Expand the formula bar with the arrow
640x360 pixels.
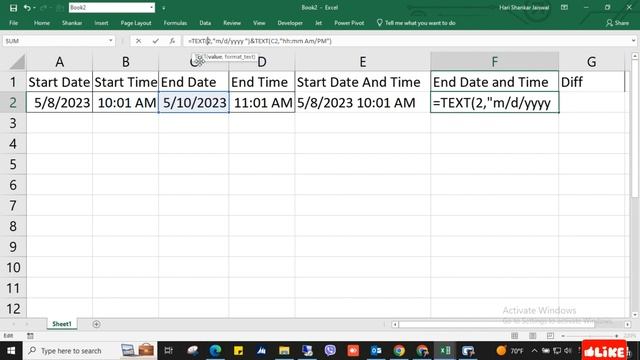tap(633, 41)
